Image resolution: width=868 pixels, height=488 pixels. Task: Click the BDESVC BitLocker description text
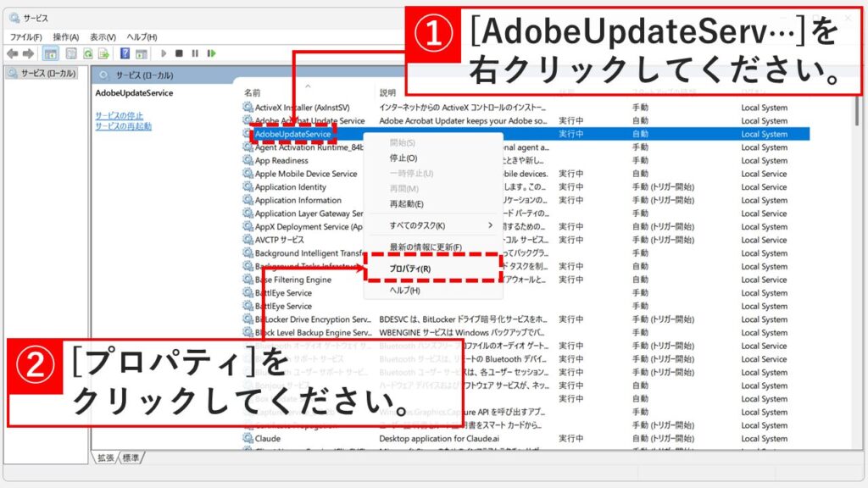463,319
